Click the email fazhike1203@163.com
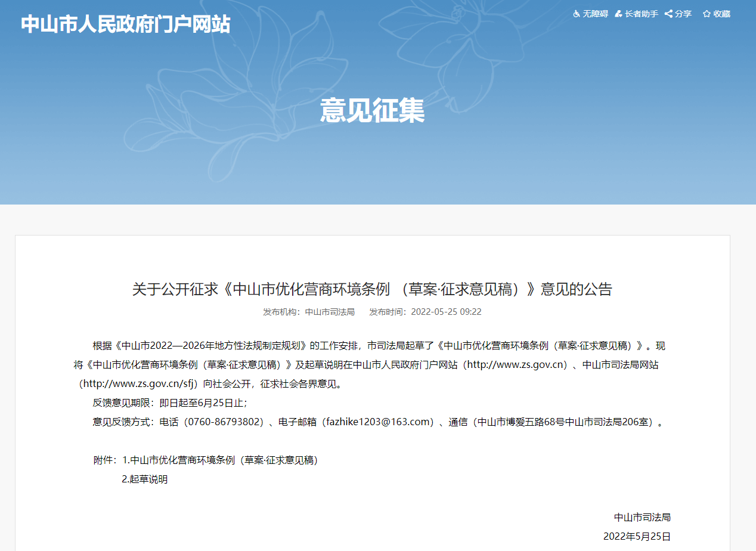This screenshot has width=756, height=551. [x=379, y=422]
